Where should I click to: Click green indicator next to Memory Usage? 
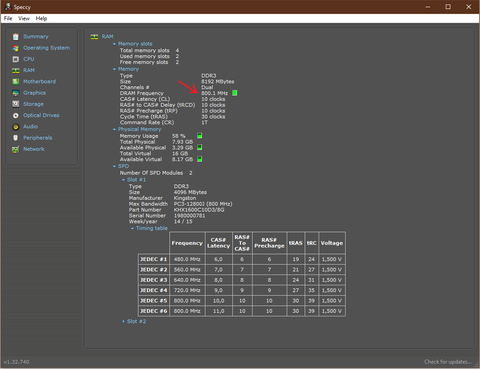(x=199, y=136)
